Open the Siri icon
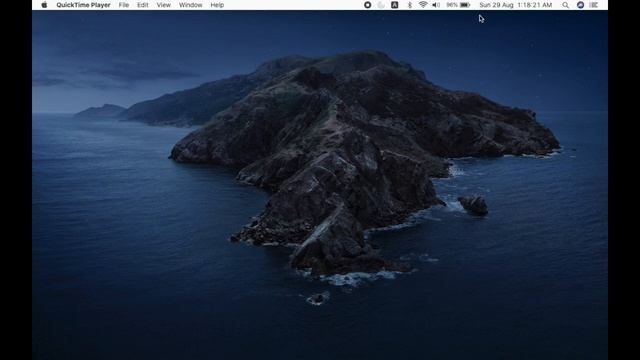Viewport: 640px width, 360px height. (580, 5)
